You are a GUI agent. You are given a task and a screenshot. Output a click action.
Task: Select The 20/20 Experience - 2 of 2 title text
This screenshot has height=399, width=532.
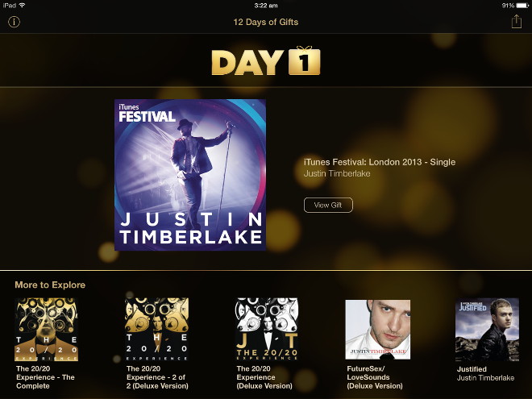[157, 377]
